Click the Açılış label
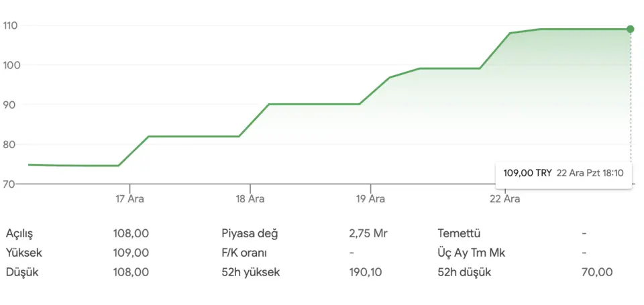 19,233
